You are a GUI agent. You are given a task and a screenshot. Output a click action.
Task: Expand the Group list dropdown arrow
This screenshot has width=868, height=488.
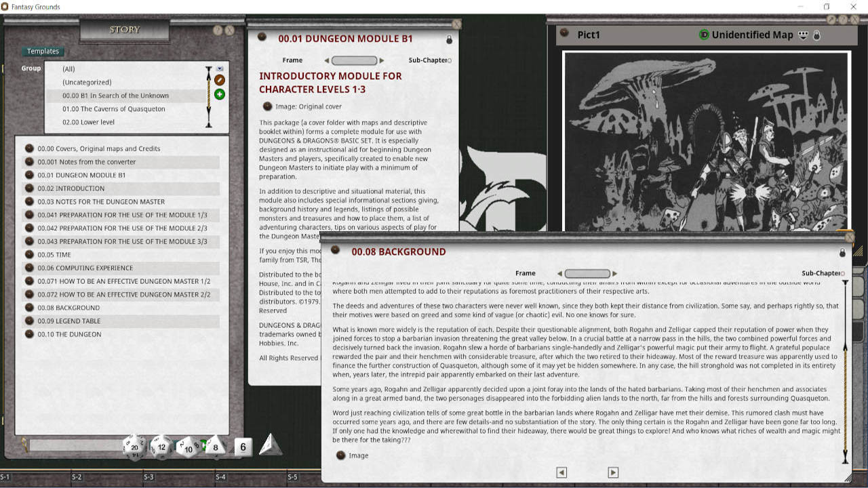click(220, 68)
